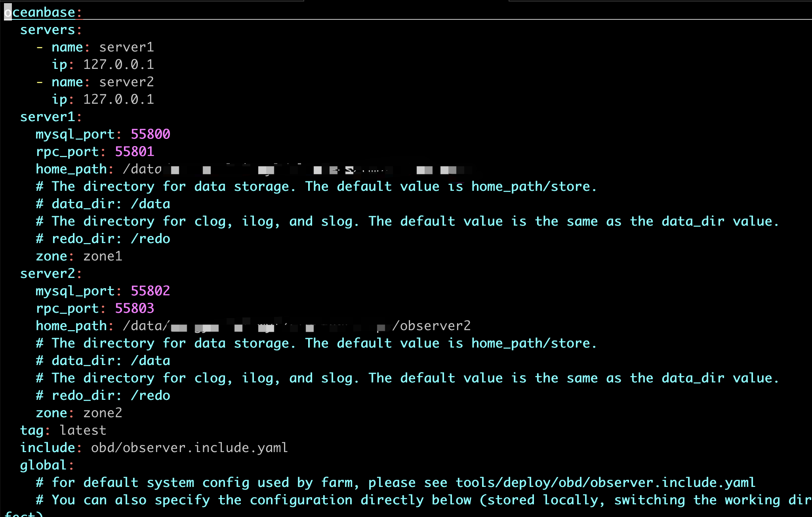Click the home_path key under server2

click(x=71, y=326)
